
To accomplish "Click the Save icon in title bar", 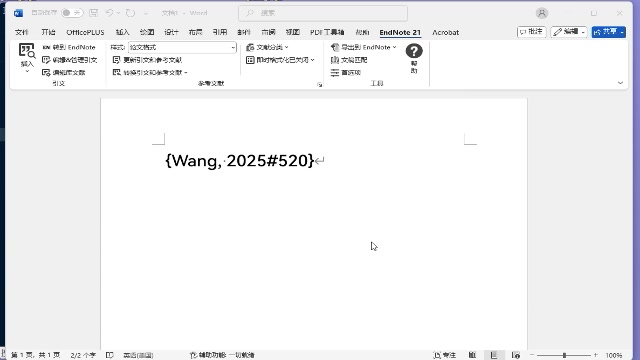I will pos(93,13).
